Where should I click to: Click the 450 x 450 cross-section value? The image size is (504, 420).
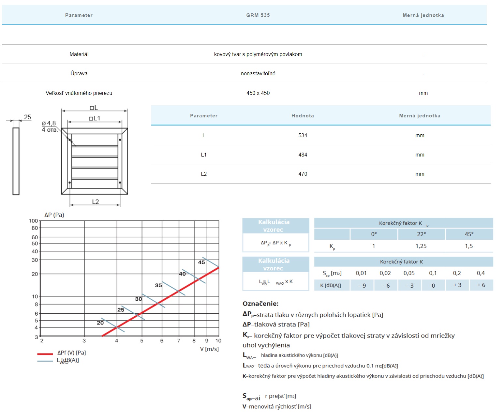pyautogui.click(x=258, y=93)
